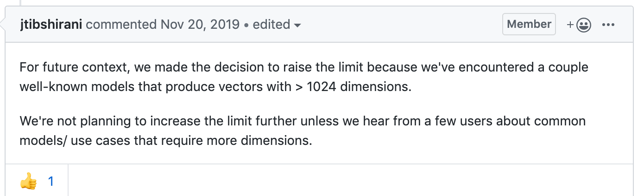Click the gray comment header bar background

point(398,25)
